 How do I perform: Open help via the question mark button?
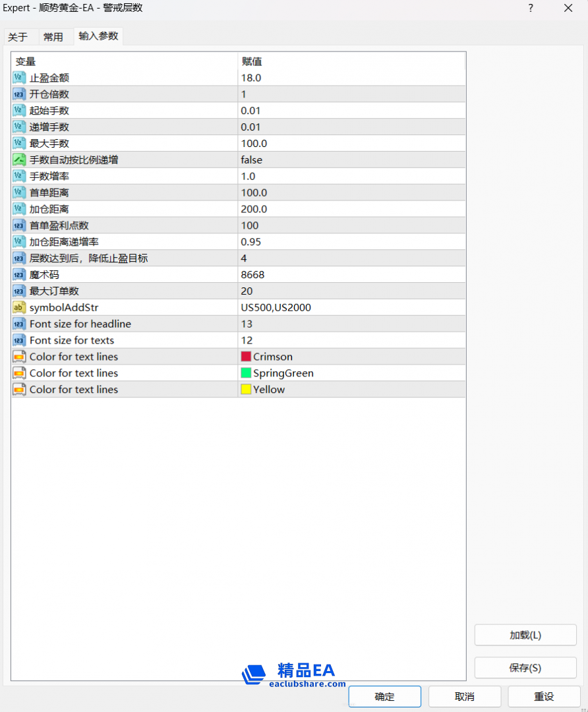(531, 8)
